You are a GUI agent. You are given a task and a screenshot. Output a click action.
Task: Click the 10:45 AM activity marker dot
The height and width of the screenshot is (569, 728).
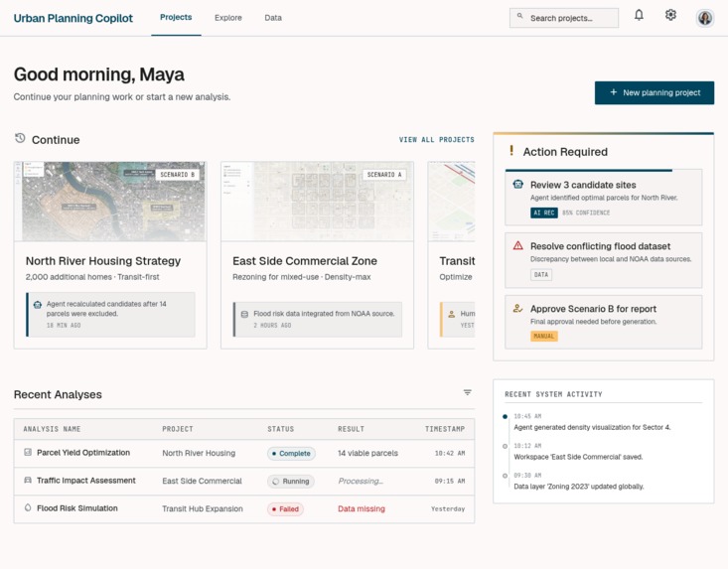(506, 416)
